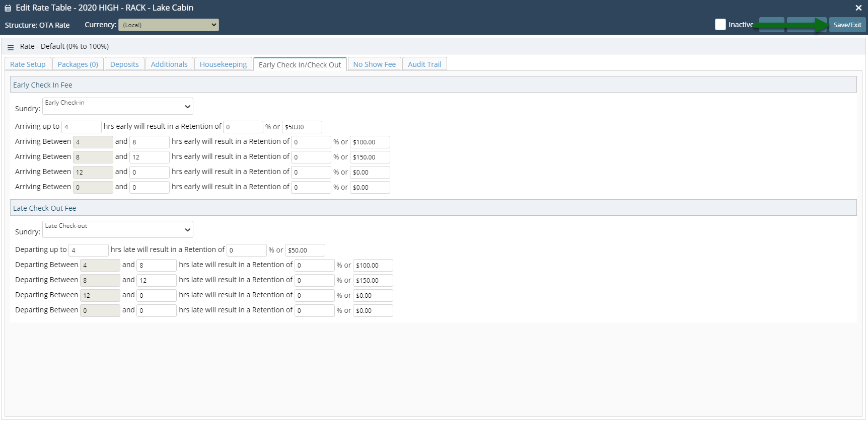Click Departing Between 8 and 12 upper hours field
The image size is (868, 422).
click(157, 280)
